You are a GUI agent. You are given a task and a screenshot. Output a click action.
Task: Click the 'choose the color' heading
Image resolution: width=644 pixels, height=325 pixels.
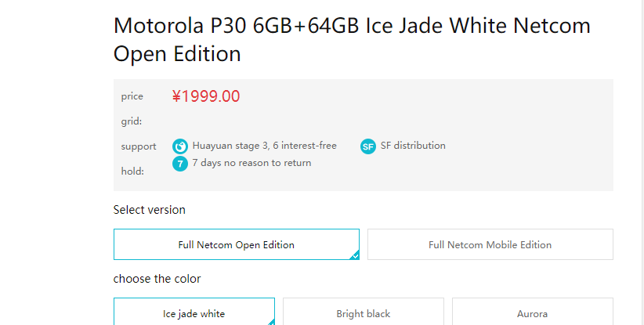point(157,279)
